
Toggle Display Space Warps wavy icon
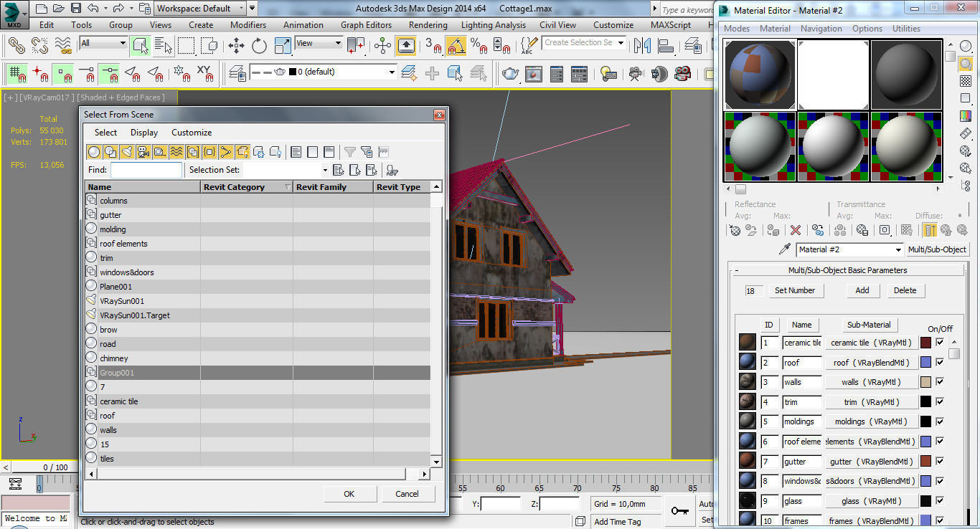pyautogui.click(x=176, y=151)
